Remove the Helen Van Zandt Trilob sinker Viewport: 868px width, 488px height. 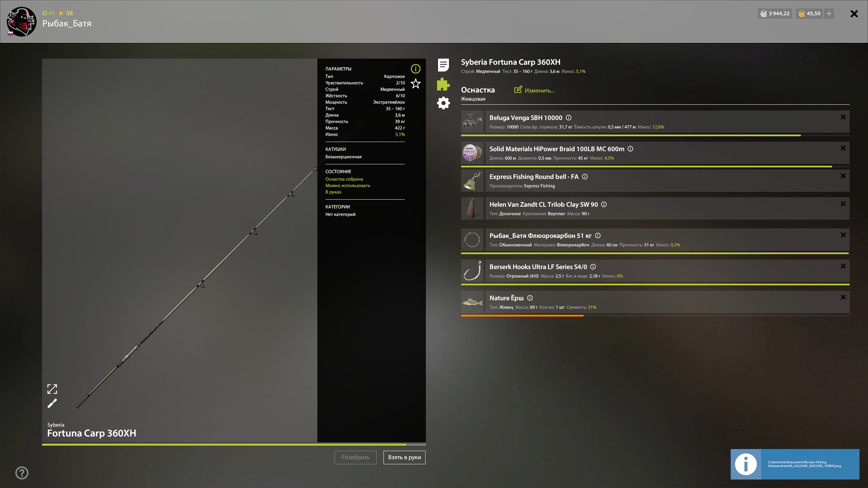tap(843, 204)
